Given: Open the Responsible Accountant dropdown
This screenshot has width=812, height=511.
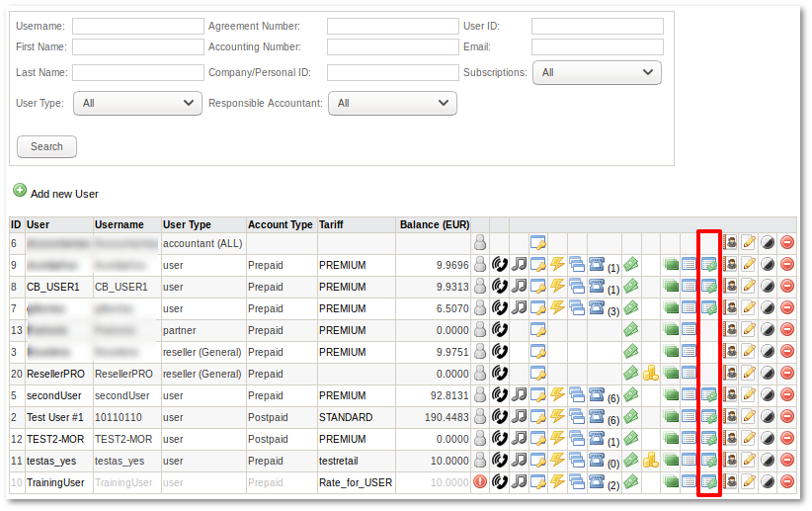Looking at the screenshot, I should click(x=393, y=103).
